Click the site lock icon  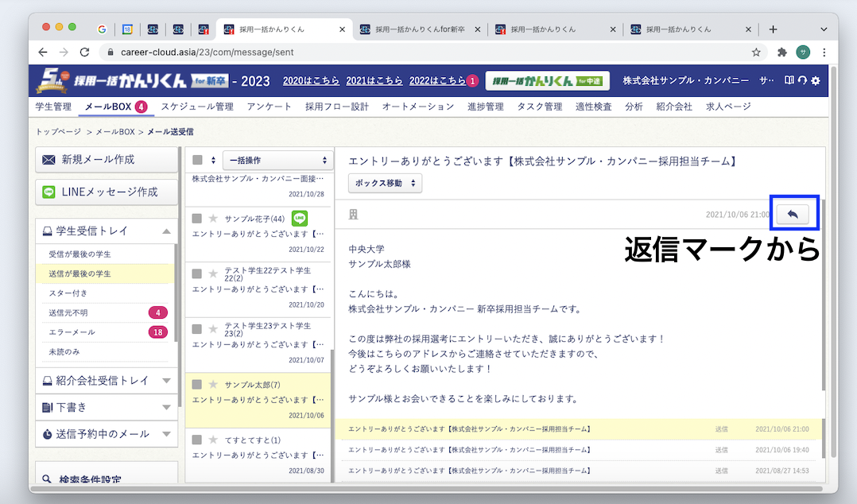[x=111, y=52]
